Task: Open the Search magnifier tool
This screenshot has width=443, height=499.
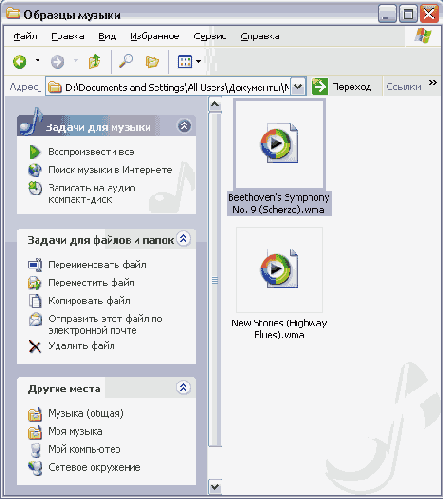Action: point(126,61)
